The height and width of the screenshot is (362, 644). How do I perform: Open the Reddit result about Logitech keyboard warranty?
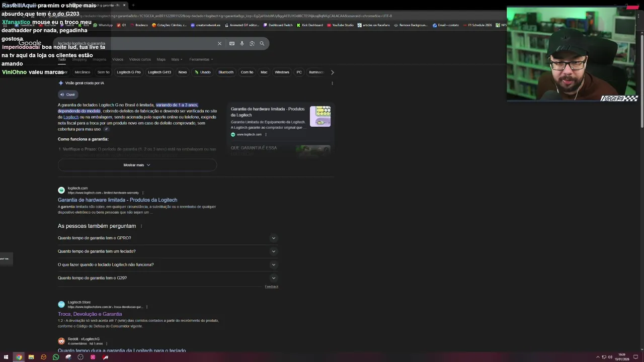tap(122, 350)
